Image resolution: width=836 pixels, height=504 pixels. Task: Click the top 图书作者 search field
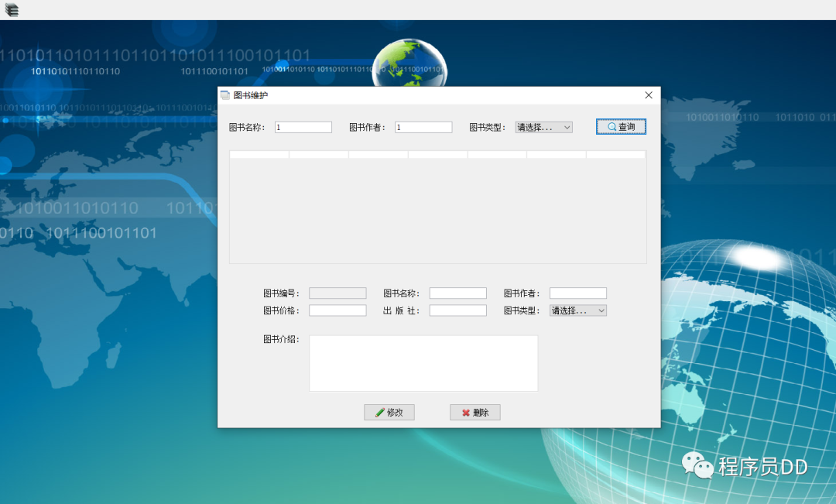[x=423, y=127]
